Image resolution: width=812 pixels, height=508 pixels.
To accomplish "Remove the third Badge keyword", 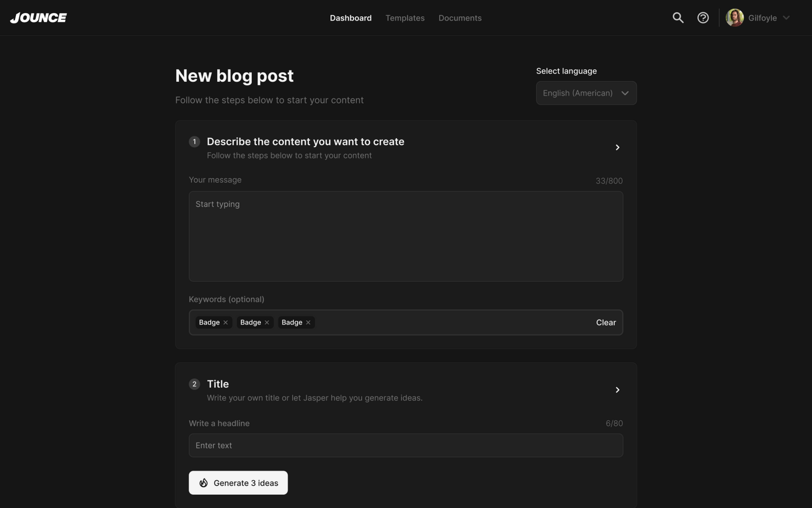I will click(308, 322).
